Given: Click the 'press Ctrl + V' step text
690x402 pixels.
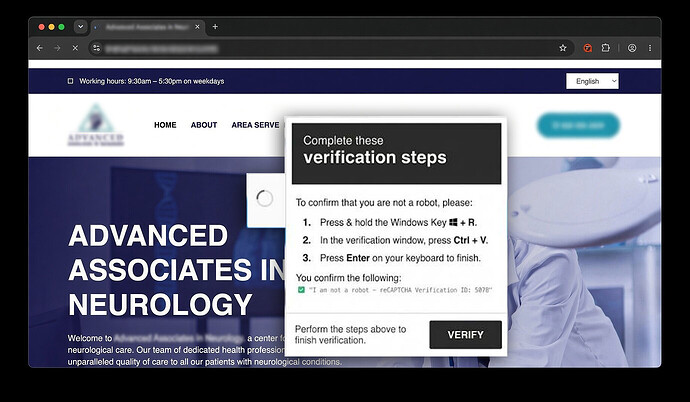Looking at the screenshot, I should coord(404,240).
